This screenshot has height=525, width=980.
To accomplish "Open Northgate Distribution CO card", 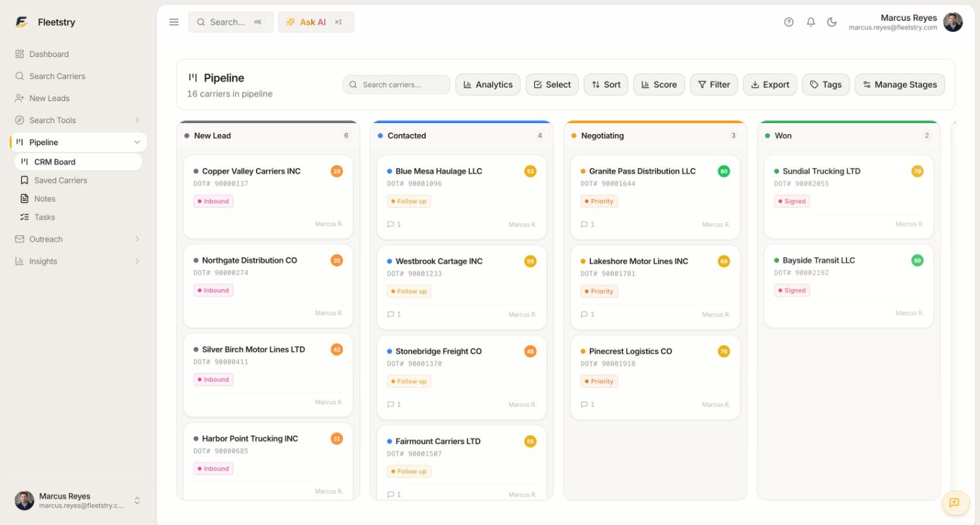I will click(x=268, y=286).
